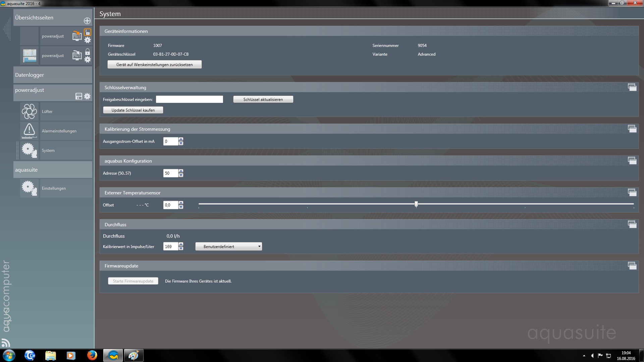644x362 pixels.
Task: Open the Benutzerdefiniert flow sensor dropdown
Action: 229,246
